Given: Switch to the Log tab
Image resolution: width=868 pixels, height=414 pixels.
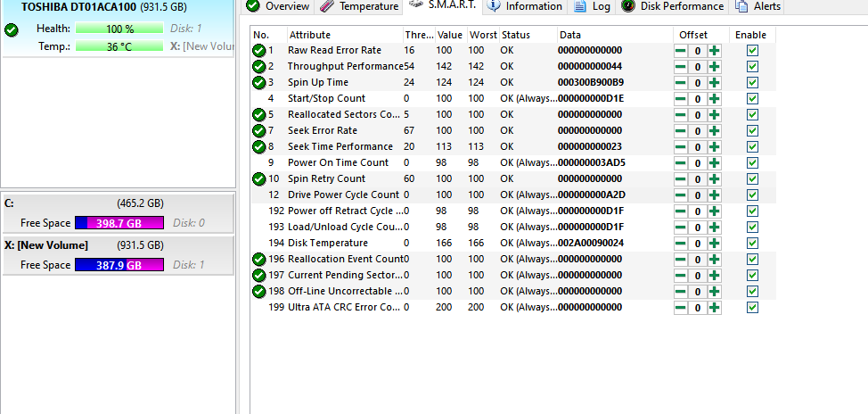Looking at the screenshot, I should click(592, 6).
